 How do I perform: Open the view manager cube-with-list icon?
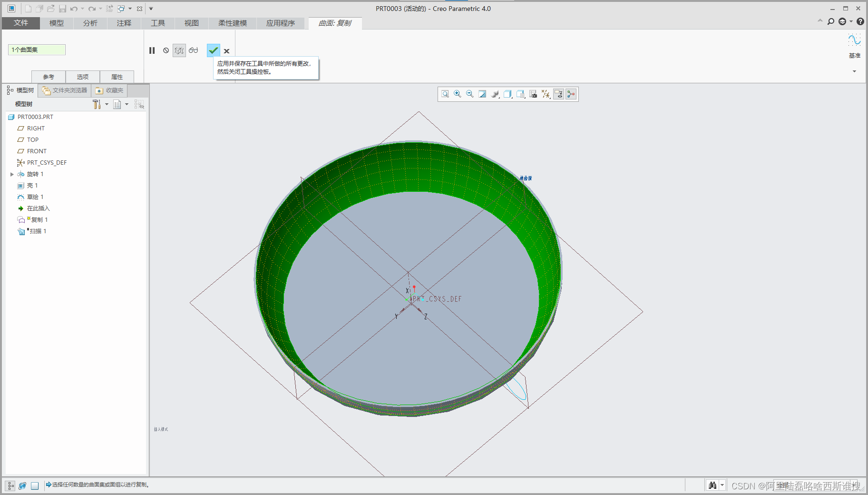[520, 94]
